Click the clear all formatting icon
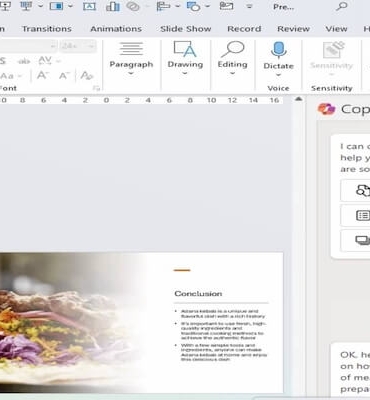The image size is (370, 400). pos(87,76)
